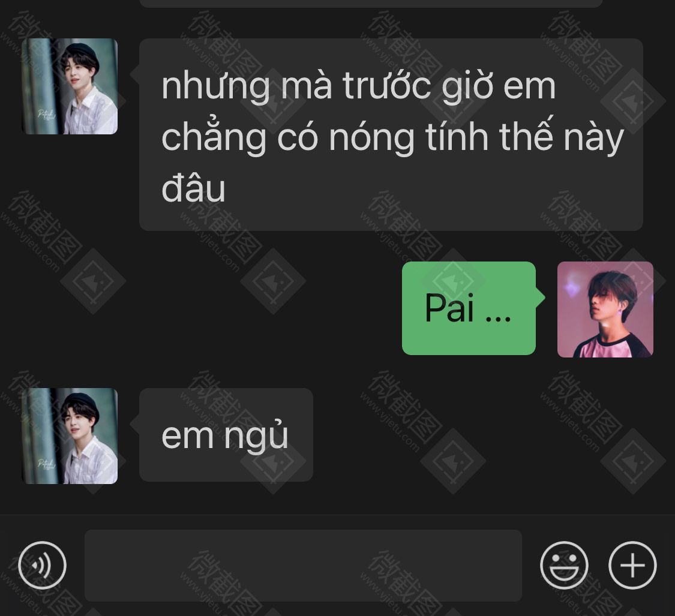Screen dimensions: 675x616
Task: Switch to voice message input
Action: [42, 565]
